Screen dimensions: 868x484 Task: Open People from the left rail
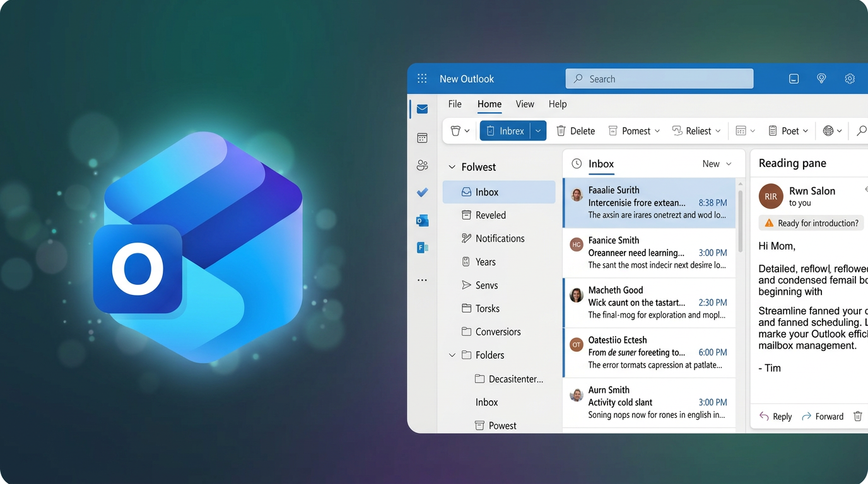click(x=422, y=165)
